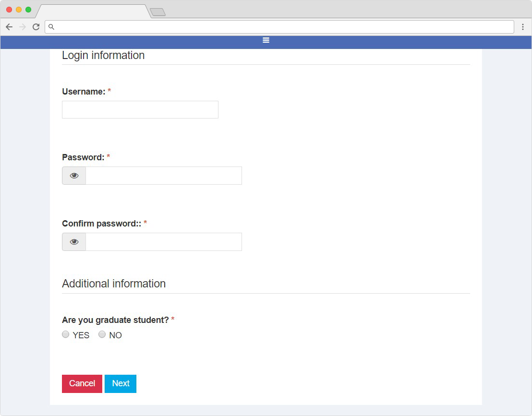
Task: Click the browser address bar
Action: pos(283,27)
